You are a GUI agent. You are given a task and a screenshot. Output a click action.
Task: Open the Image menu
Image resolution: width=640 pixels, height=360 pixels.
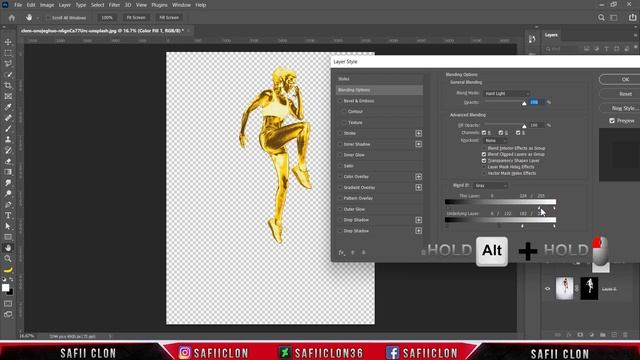47,5
